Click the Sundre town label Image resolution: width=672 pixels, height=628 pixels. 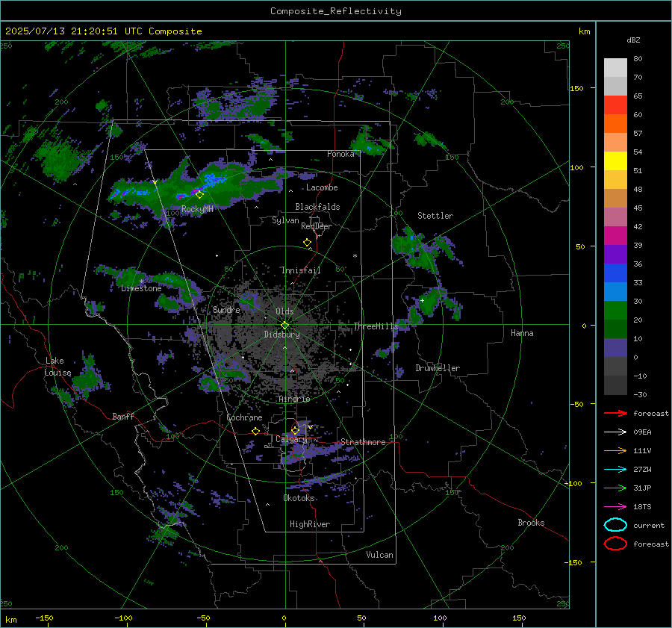point(226,309)
